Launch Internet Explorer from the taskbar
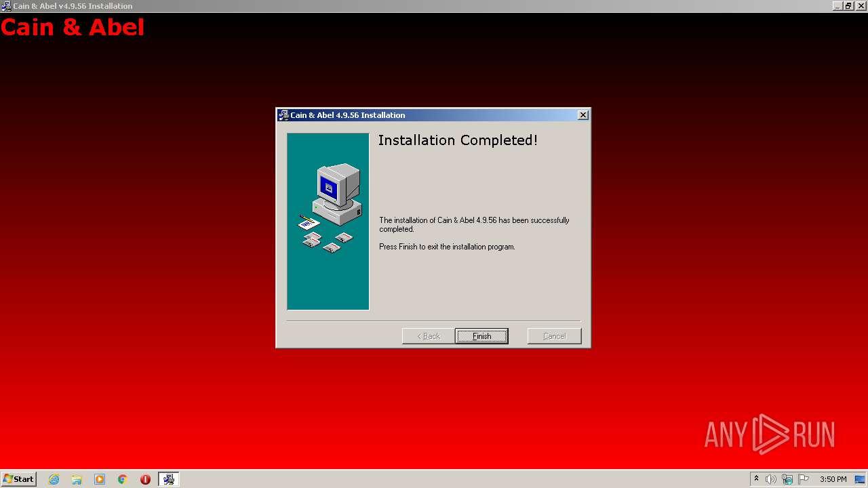Image resolution: width=868 pixels, height=488 pixels. point(54,479)
